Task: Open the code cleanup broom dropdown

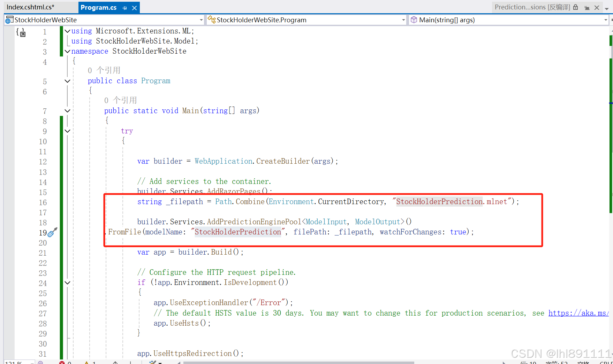Action: pyautogui.click(x=160, y=363)
